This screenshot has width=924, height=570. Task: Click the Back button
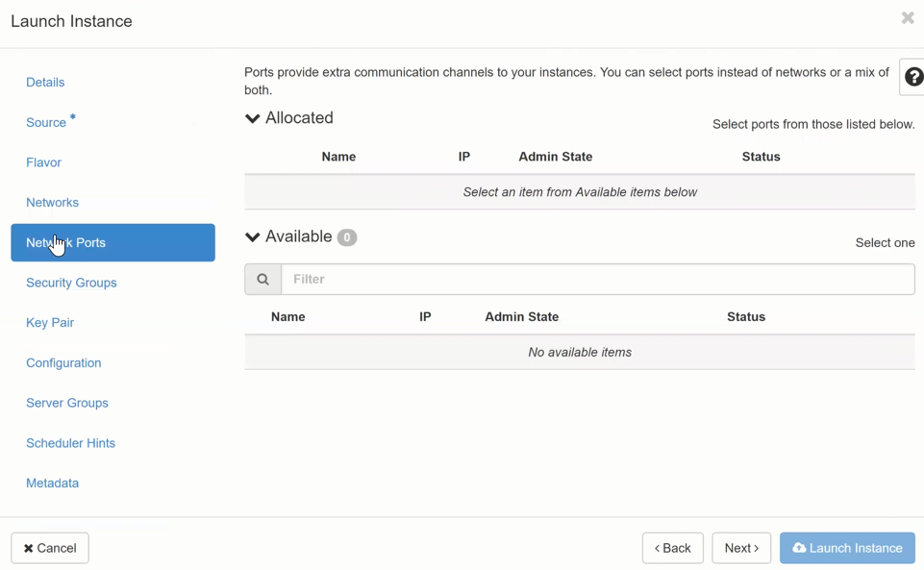click(672, 548)
